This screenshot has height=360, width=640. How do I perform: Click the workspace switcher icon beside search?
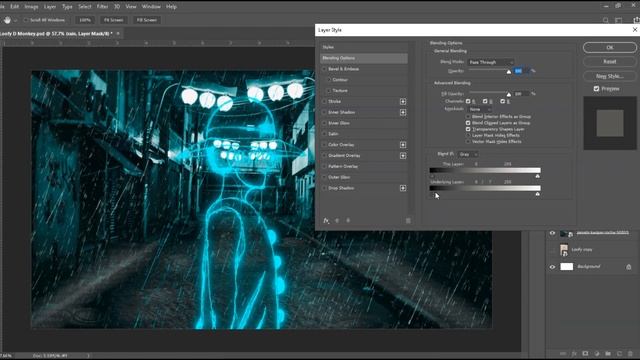619,20
